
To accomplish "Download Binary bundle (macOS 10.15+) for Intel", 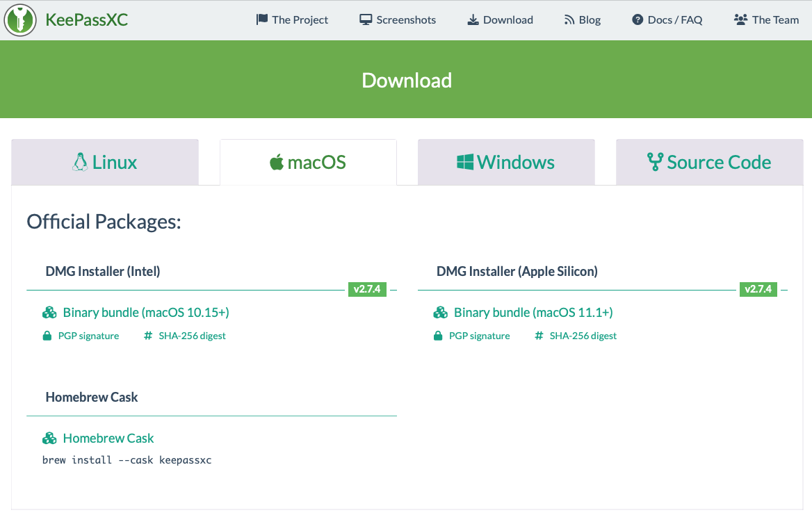I will 146,313.
